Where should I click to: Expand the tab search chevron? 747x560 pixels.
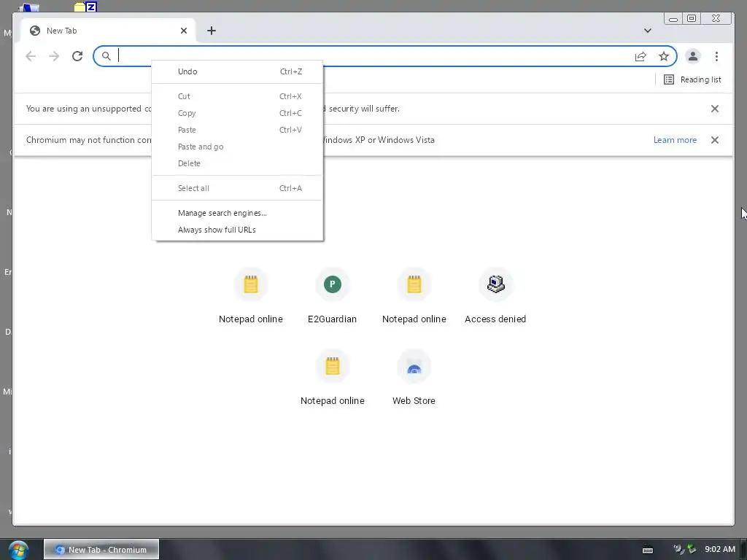(x=648, y=31)
